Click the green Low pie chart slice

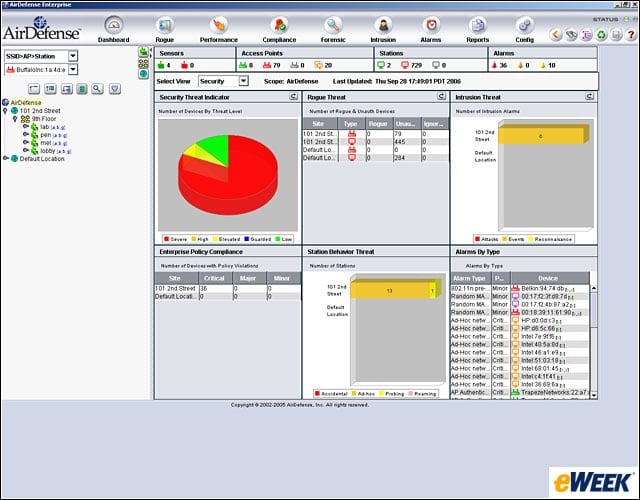click(x=214, y=148)
